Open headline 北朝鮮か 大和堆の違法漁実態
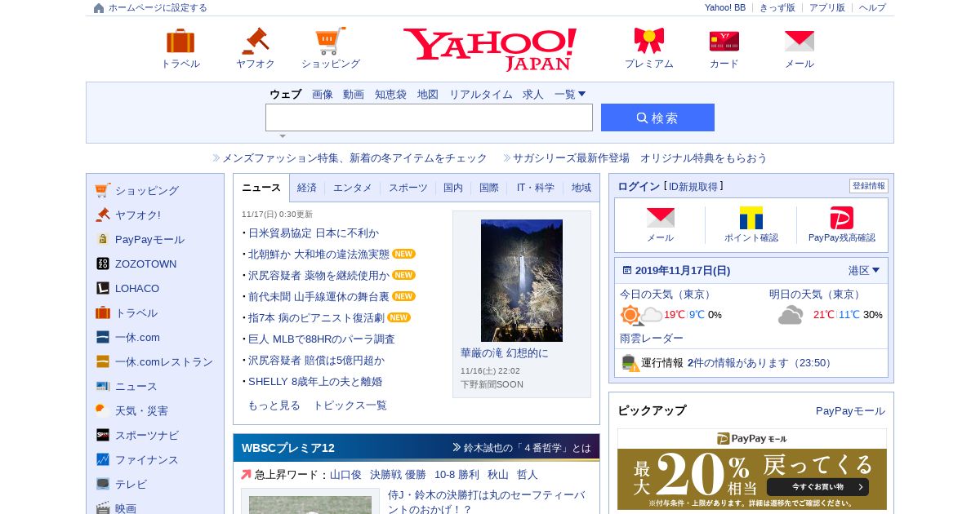The height and width of the screenshot is (514, 980). click(x=318, y=254)
